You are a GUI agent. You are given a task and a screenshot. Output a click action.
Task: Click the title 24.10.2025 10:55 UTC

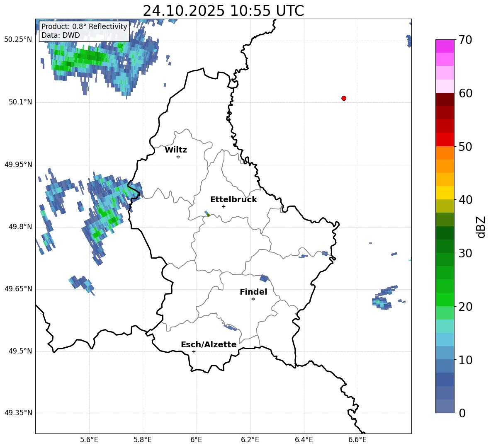[x=223, y=11]
